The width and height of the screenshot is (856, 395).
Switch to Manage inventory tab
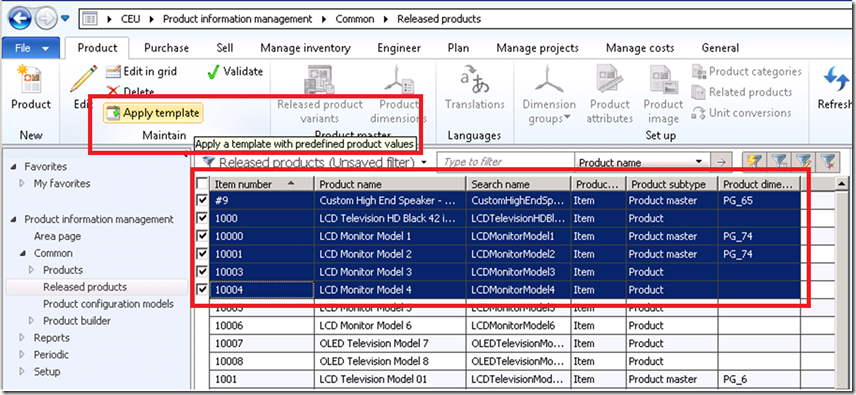point(305,48)
